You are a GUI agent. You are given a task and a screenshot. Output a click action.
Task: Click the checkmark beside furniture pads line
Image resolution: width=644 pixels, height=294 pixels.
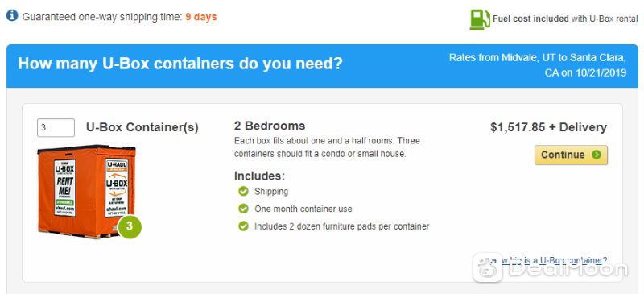244,226
